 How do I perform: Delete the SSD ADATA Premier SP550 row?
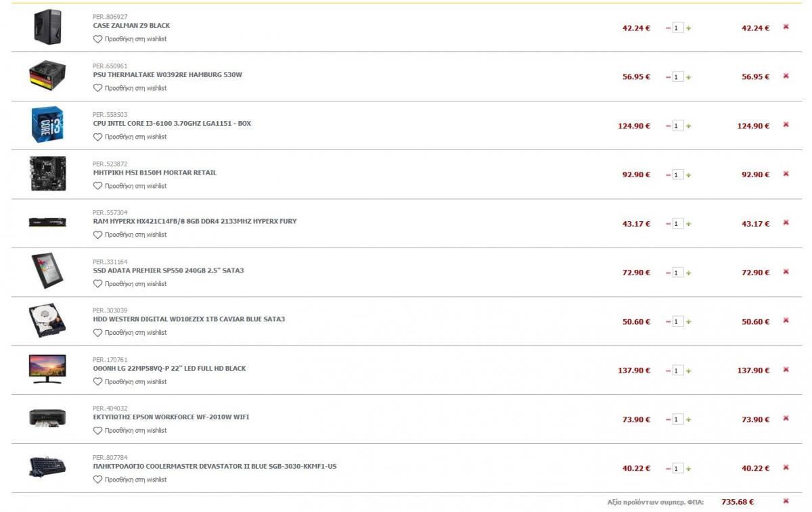(786, 272)
